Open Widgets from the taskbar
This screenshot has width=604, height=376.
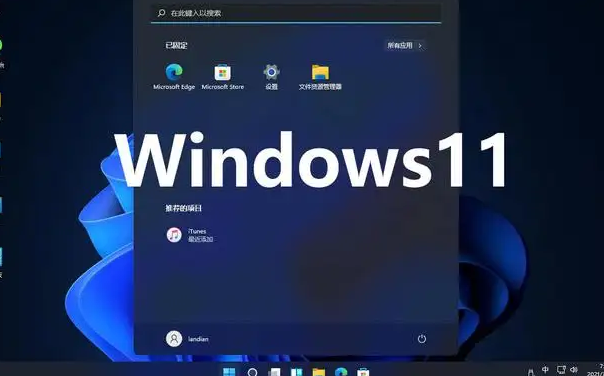coord(297,372)
